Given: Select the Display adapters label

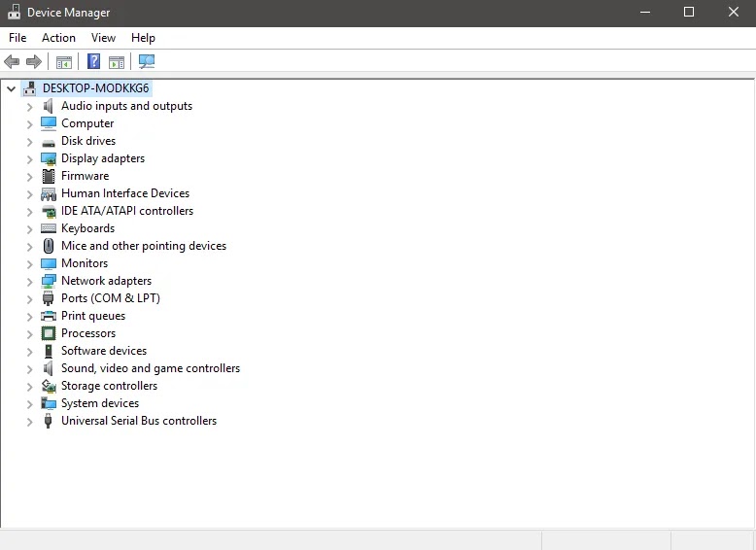Looking at the screenshot, I should pyautogui.click(x=103, y=158).
